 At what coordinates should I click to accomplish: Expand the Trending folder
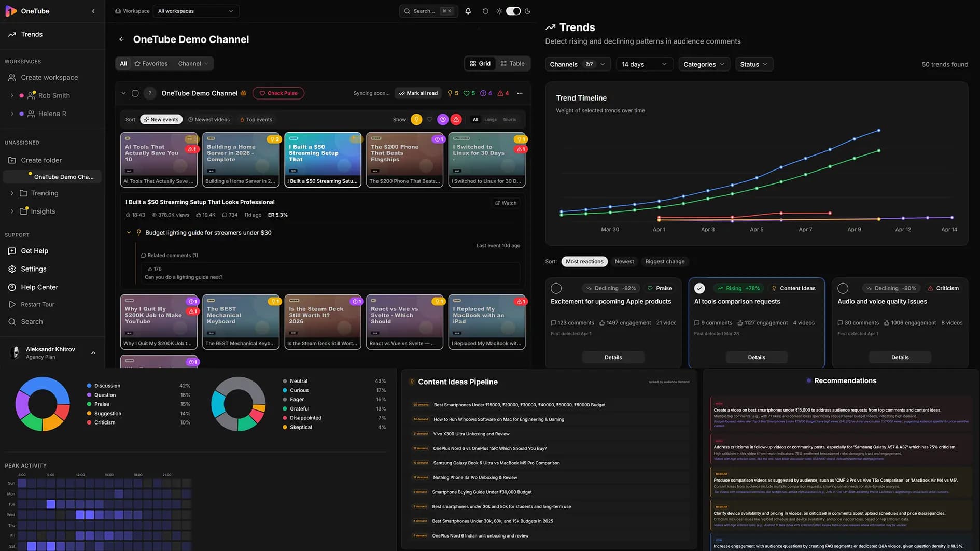click(x=12, y=193)
